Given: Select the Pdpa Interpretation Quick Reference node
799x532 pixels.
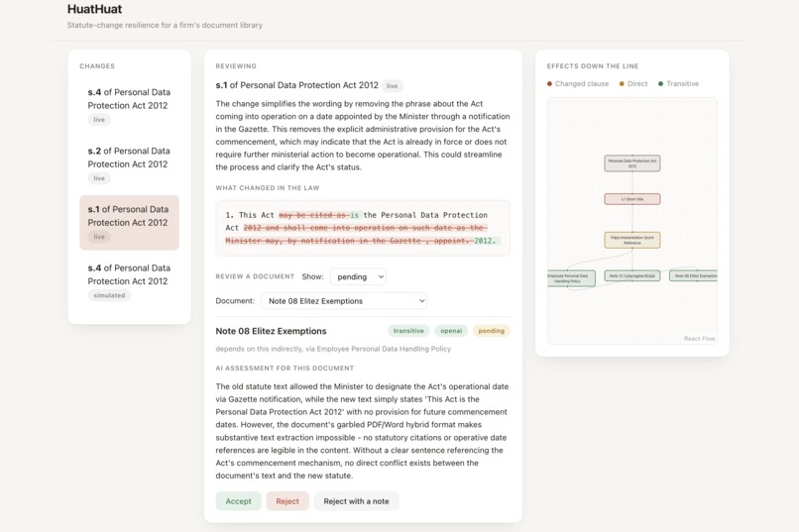Looking at the screenshot, I should [632, 241].
